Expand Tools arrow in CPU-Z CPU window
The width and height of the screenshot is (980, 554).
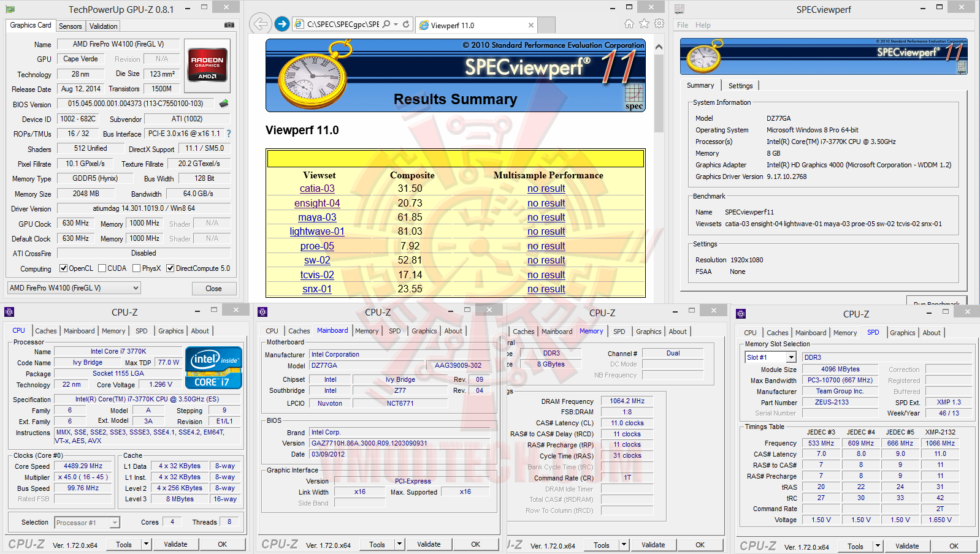pyautogui.click(x=146, y=544)
